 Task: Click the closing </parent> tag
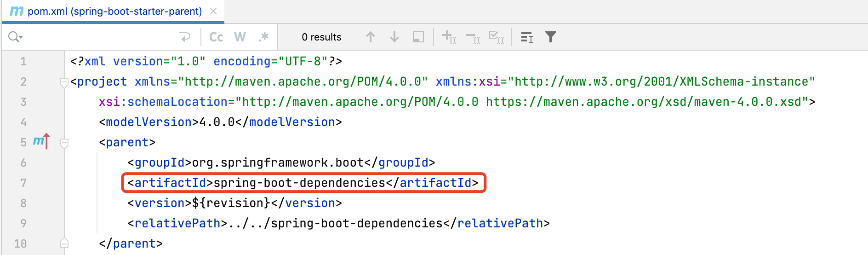[x=131, y=243]
